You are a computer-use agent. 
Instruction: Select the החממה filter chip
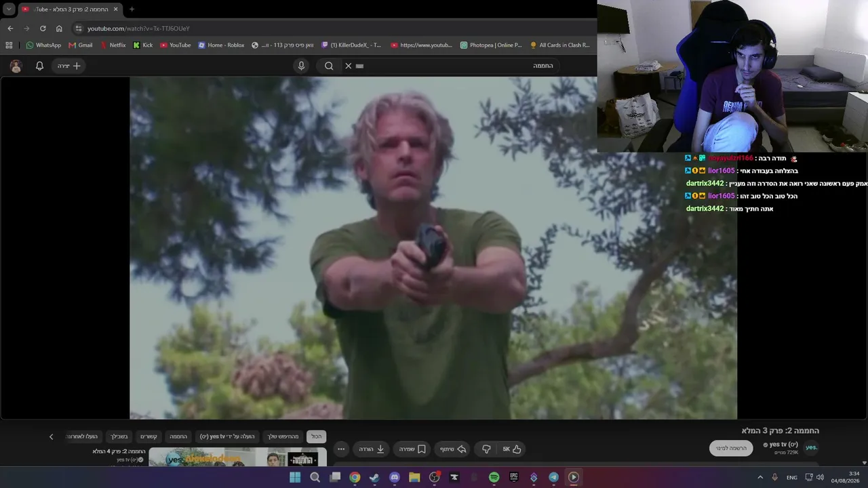pyautogui.click(x=178, y=436)
